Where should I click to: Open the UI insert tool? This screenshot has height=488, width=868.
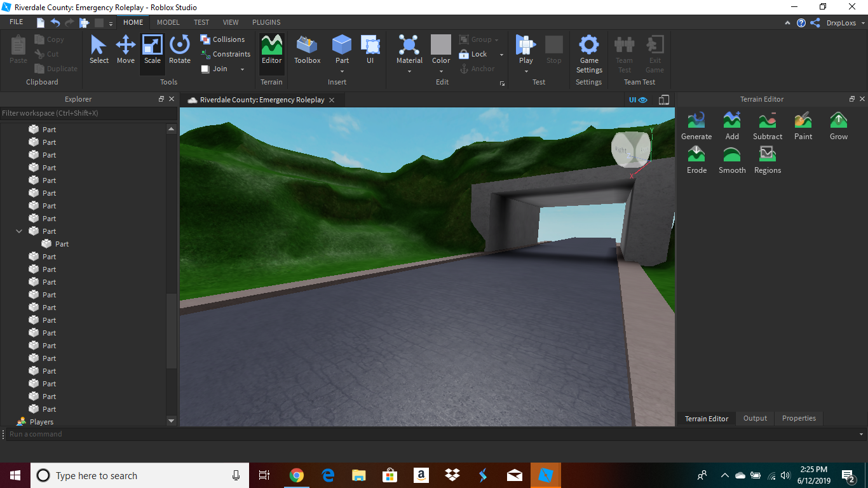click(370, 50)
